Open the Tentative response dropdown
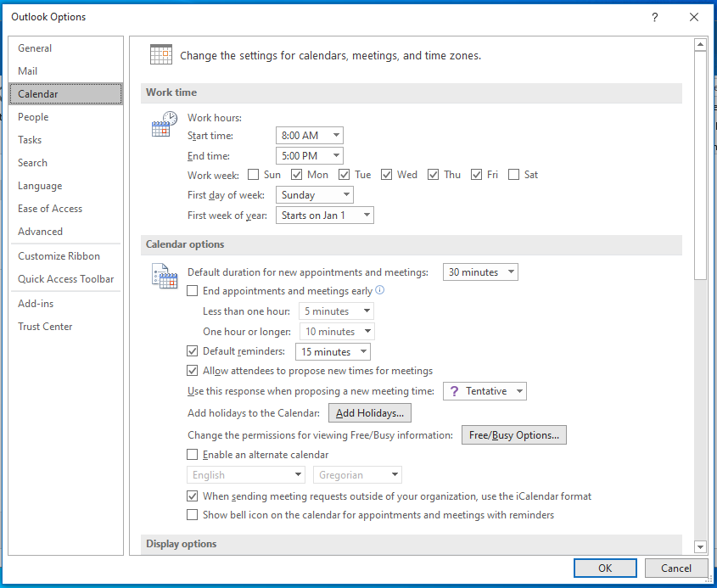Image resolution: width=717 pixels, height=588 pixels. coord(485,391)
